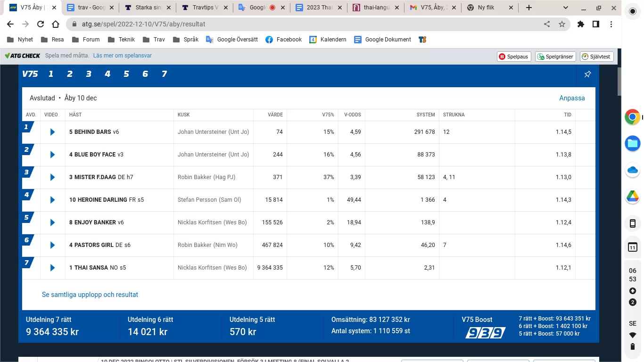Click the browser reload icon
This screenshot has height=362, width=644.
pyautogui.click(x=41, y=24)
